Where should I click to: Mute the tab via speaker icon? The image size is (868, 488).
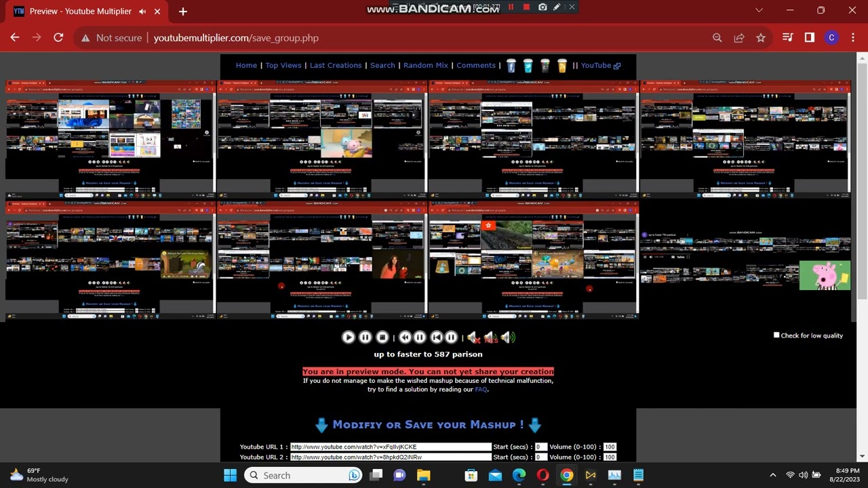coord(142,12)
